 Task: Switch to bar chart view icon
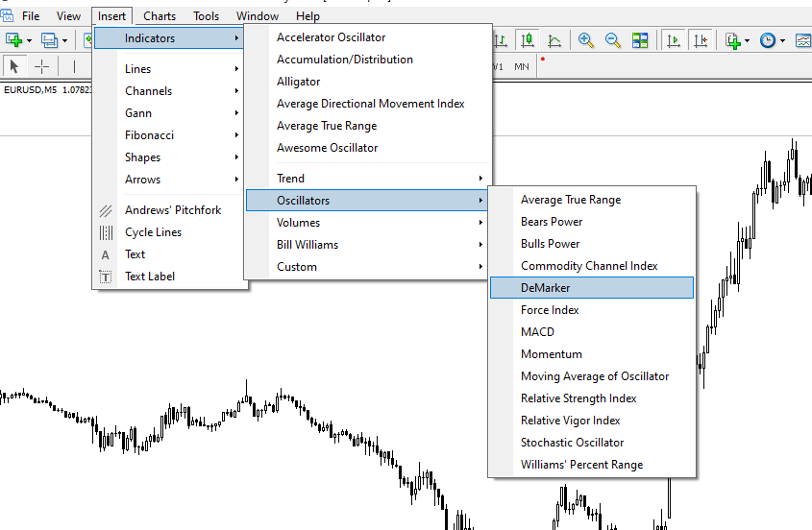point(501,40)
